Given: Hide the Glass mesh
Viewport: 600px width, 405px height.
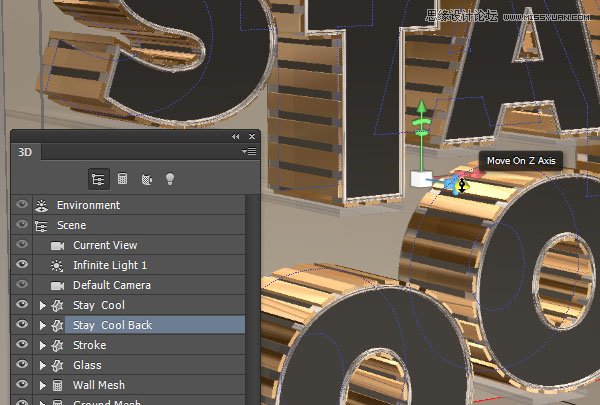Looking at the screenshot, I should (22, 364).
